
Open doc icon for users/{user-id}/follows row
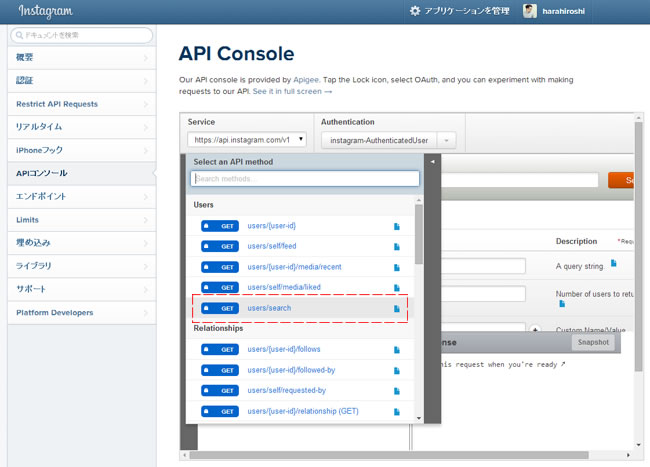click(397, 350)
